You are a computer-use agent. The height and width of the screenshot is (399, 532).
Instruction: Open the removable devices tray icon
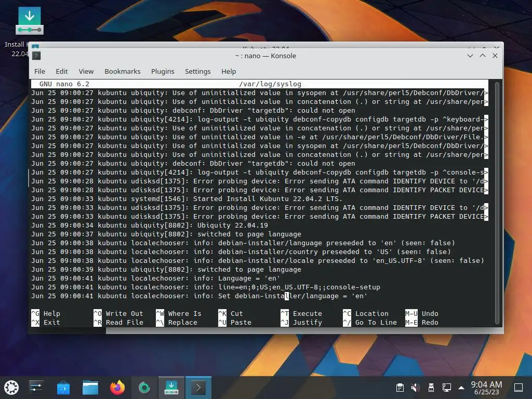tap(431, 388)
